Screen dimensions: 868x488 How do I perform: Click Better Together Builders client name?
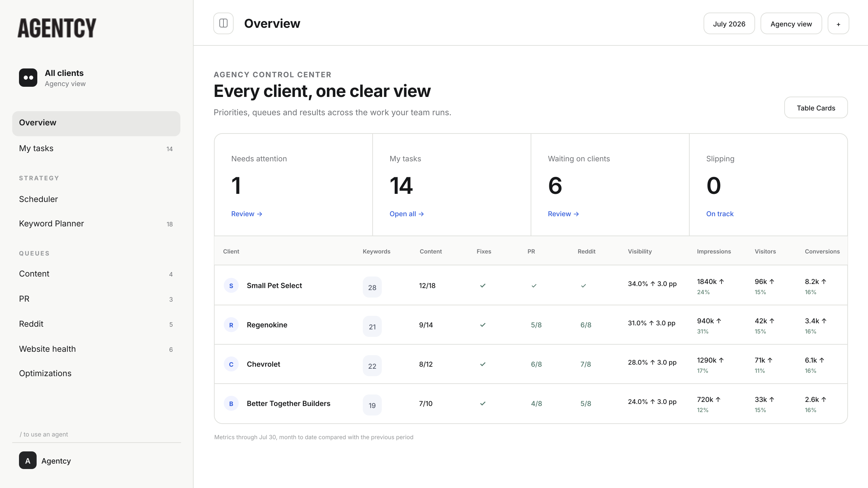coord(289,404)
